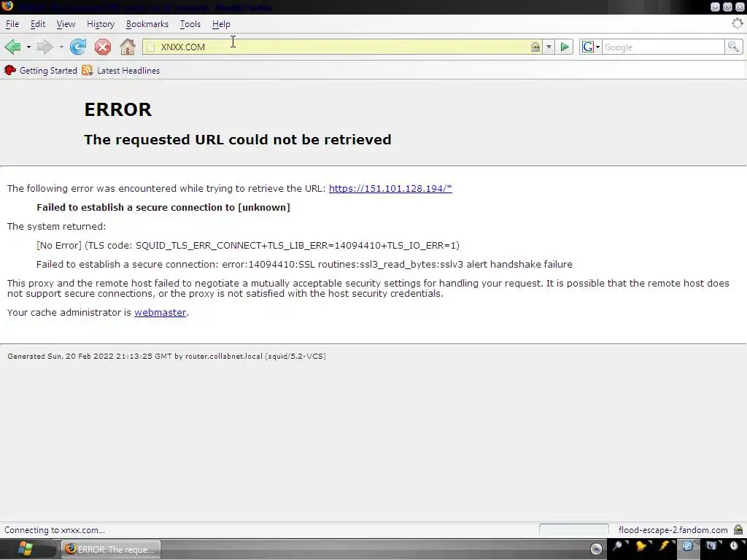
Task: Click the ERROR heading text
Action: 117,109
